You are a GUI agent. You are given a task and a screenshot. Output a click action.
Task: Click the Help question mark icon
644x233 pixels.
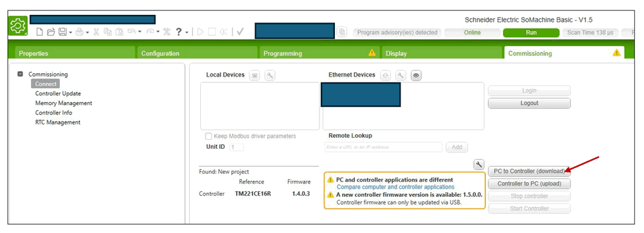tap(179, 32)
